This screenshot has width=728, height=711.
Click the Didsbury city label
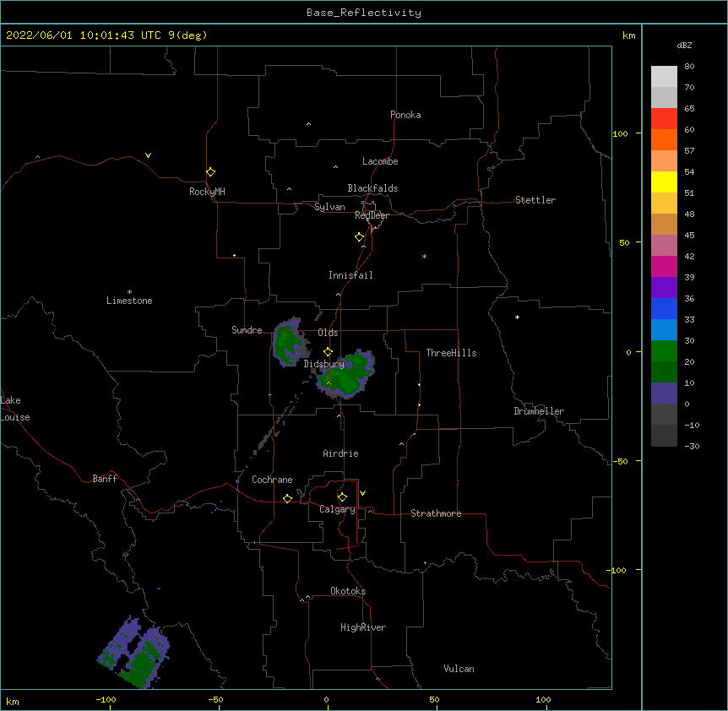pos(324,364)
